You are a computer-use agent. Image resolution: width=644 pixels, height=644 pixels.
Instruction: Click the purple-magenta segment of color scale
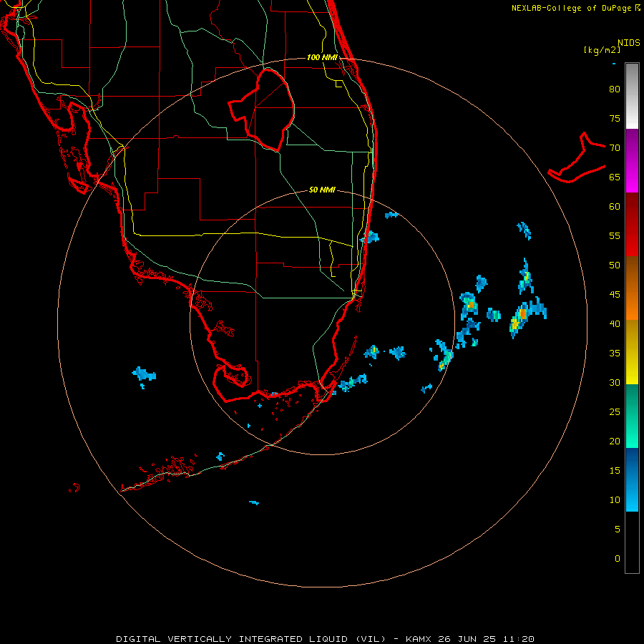632,160
